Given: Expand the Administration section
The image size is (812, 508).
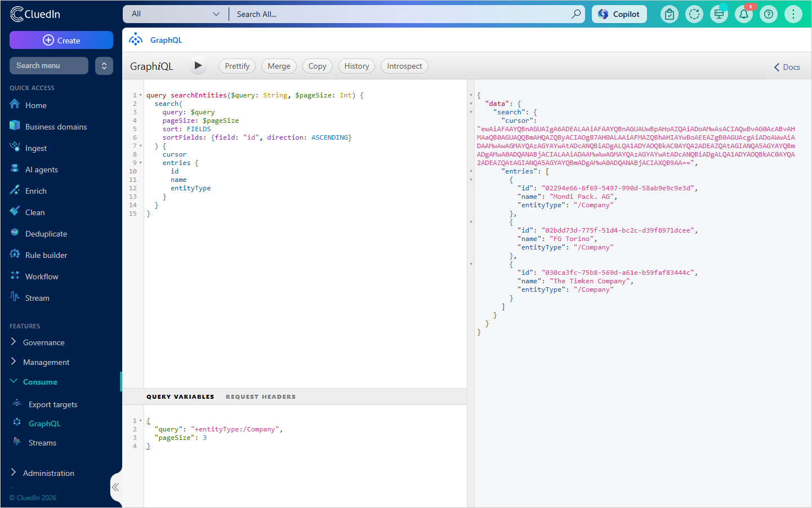Looking at the screenshot, I should [x=48, y=473].
